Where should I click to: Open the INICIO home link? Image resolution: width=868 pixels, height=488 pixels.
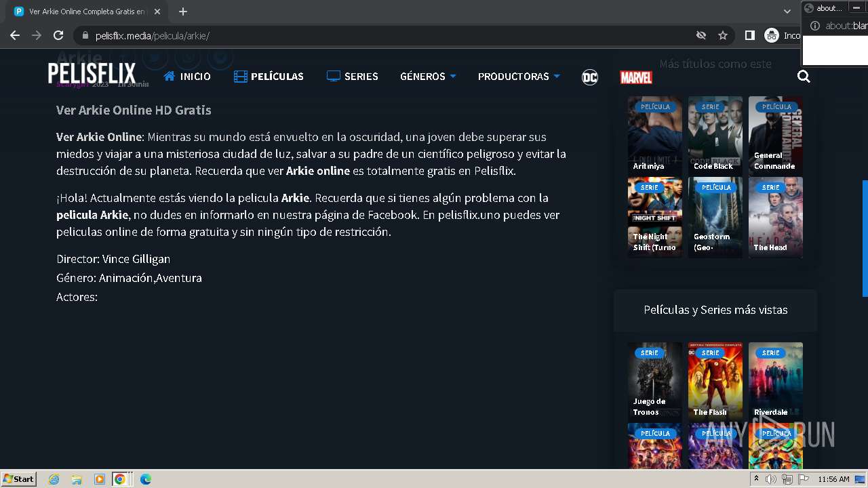pos(187,77)
